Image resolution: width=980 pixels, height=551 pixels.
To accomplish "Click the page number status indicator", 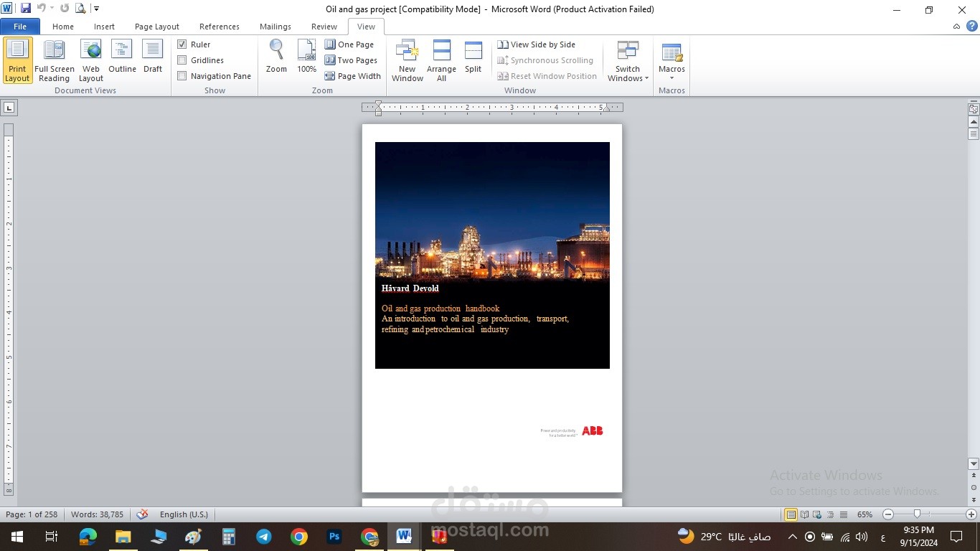I will (x=32, y=514).
